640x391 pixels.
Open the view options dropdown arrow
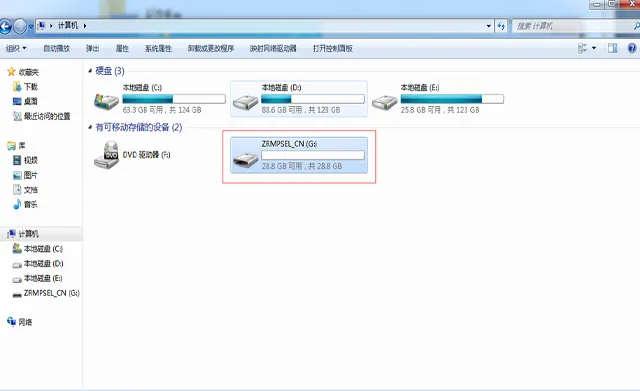pyautogui.click(x=594, y=48)
